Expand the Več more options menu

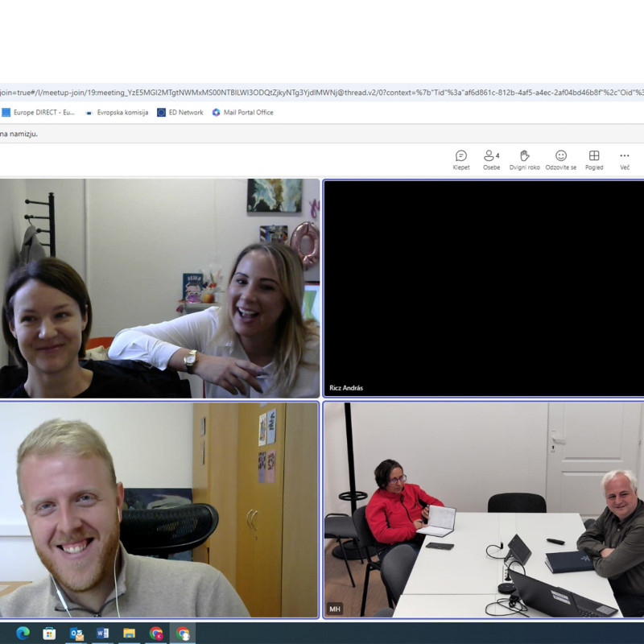(624, 159)
